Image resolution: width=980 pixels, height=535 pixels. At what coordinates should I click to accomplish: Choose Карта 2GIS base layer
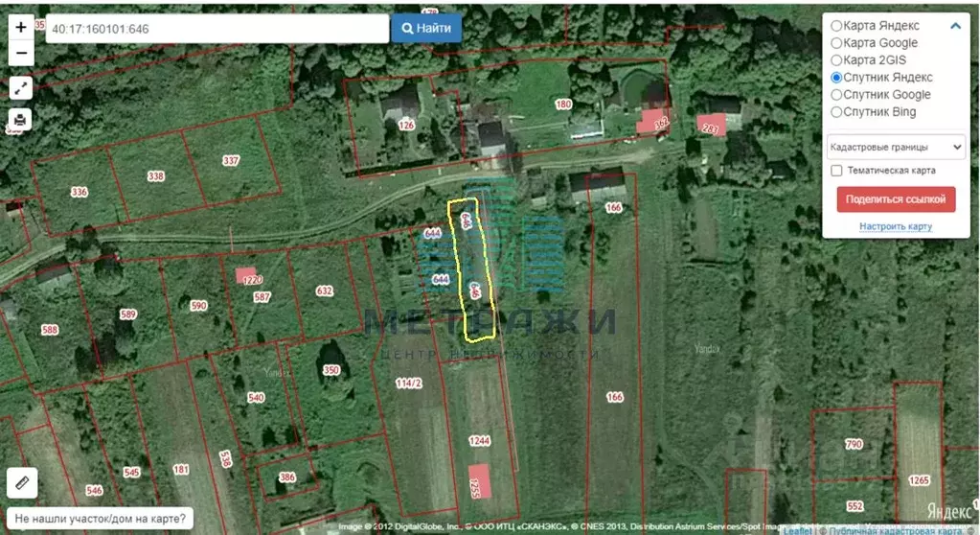836,60
